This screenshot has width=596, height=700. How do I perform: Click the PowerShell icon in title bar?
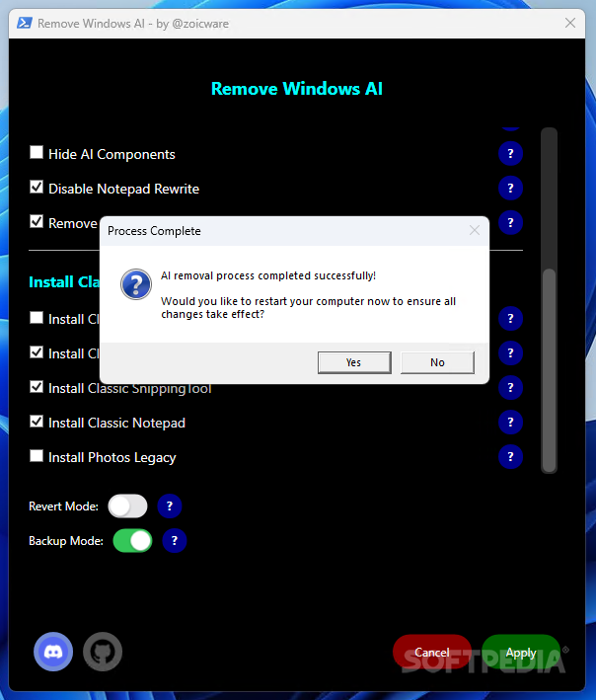(x=24, y=23)
